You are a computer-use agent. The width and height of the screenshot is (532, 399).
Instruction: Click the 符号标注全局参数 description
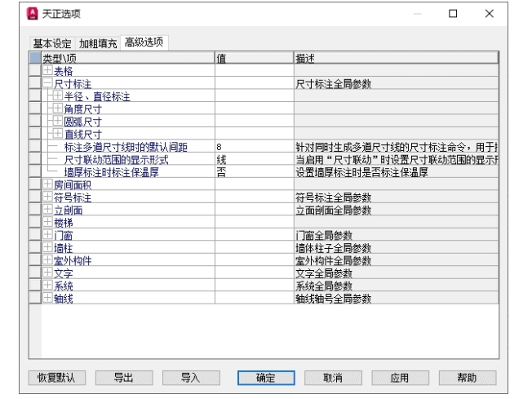coord(333,197)
